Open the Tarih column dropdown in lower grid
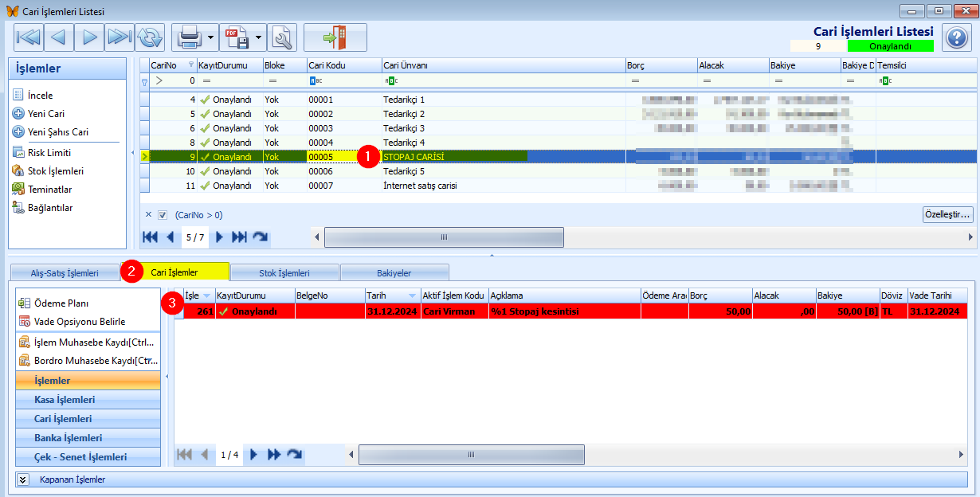 (413, 295)
